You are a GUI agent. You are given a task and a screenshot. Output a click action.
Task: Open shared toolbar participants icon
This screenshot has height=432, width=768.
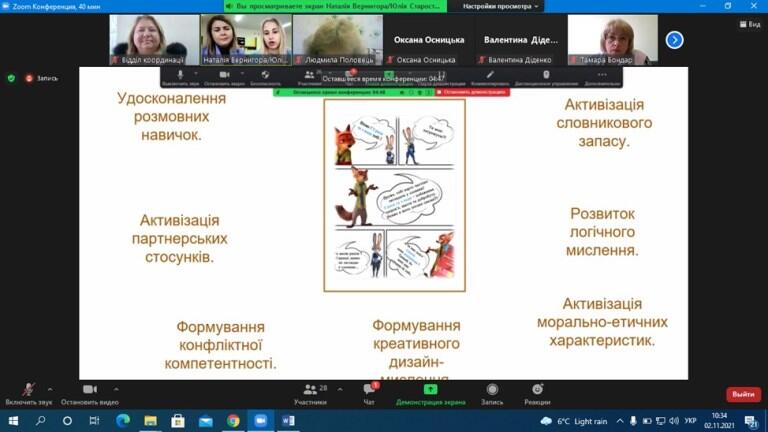(x=309, y=75)
